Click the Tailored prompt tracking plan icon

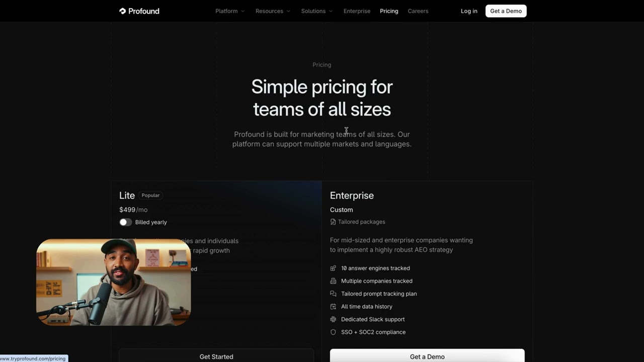tap(333, 294)
